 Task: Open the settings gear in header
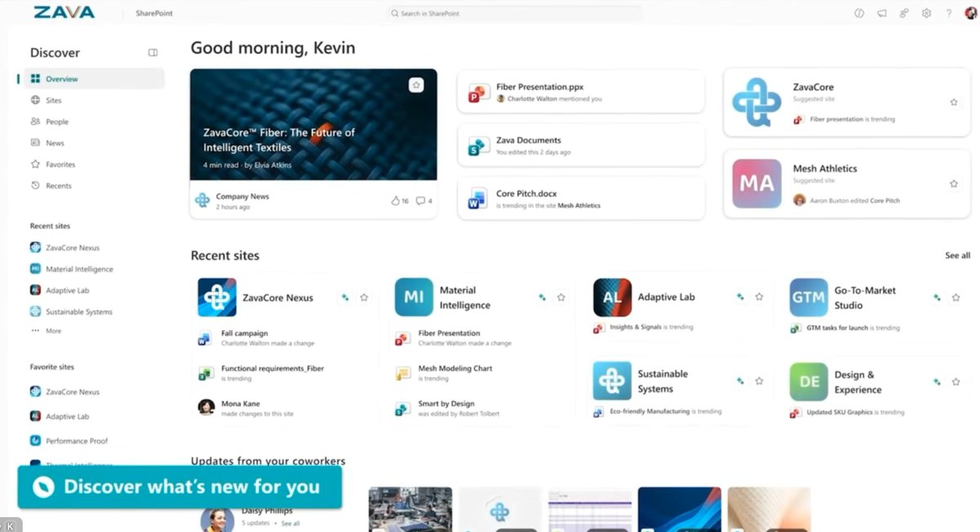click(x=926, y=13)
